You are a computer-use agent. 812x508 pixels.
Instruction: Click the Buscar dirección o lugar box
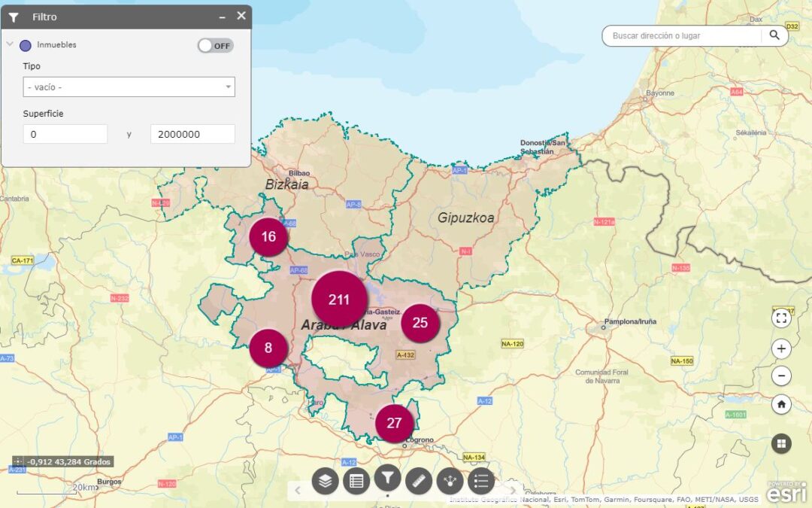[683, 35]
